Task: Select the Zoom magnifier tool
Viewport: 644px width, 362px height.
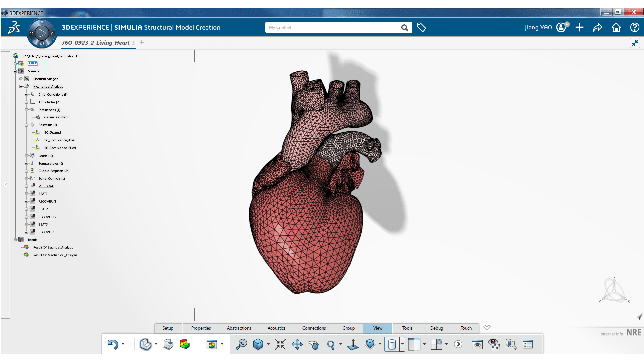Action: (331, 345)
